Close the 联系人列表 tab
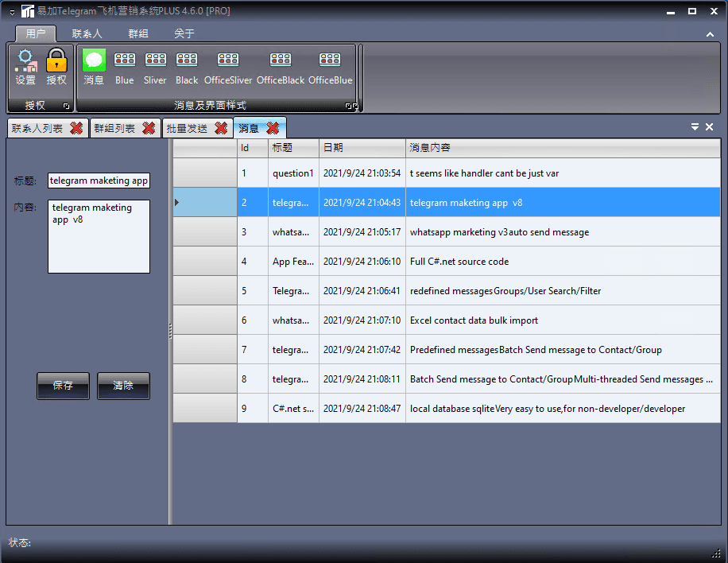 tap(76, 128)
